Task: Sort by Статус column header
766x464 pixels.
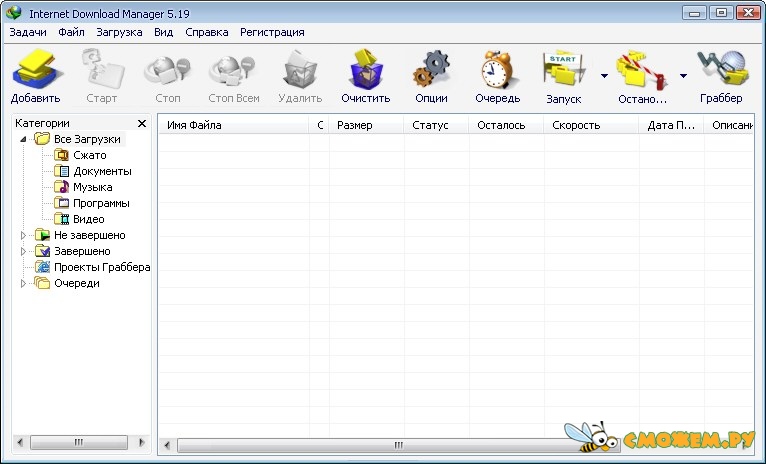Action: 436,125
